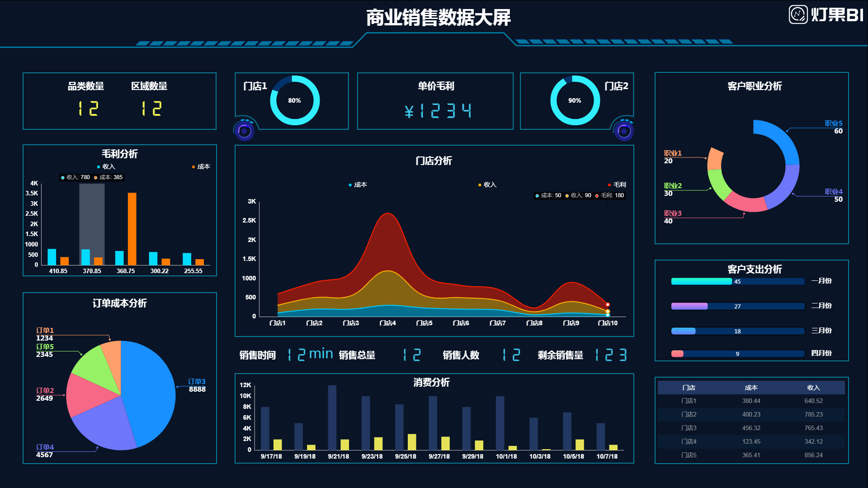Click the 剩余销售量 value 123
This screenshot has height=488, width=868.
point(611,355)
